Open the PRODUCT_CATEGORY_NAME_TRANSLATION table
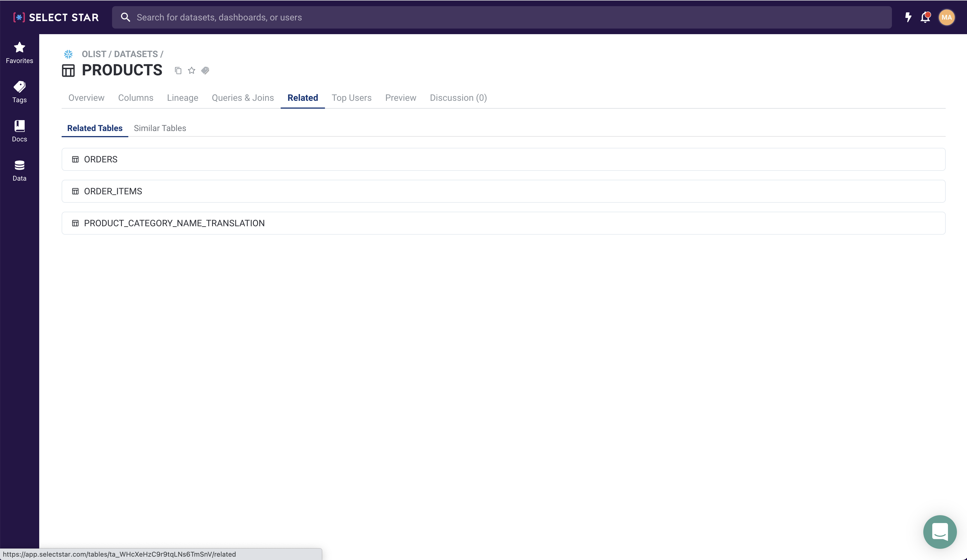Screen dimensions: 967x560 pos(174,223)
